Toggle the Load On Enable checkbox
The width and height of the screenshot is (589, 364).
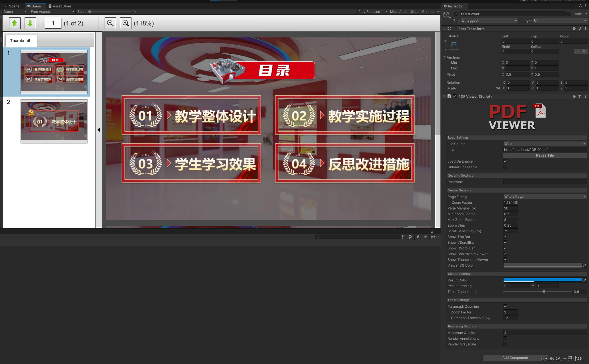[505, 161]
